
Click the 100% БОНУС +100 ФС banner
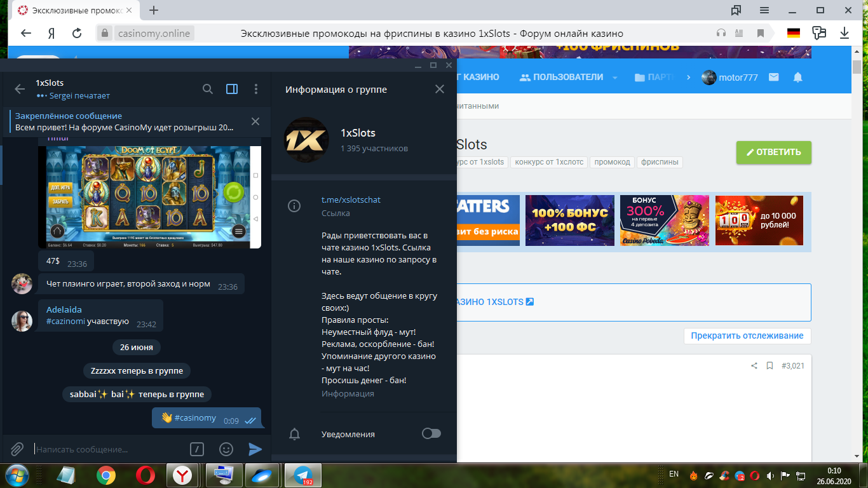coord(570,220)
